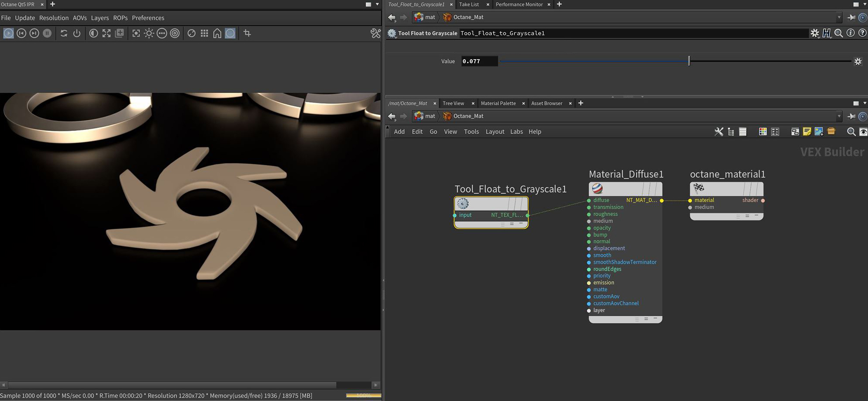Toggle the pin on the parameter pane
This screenshot has width=868, height=401.
pos(851,17)
